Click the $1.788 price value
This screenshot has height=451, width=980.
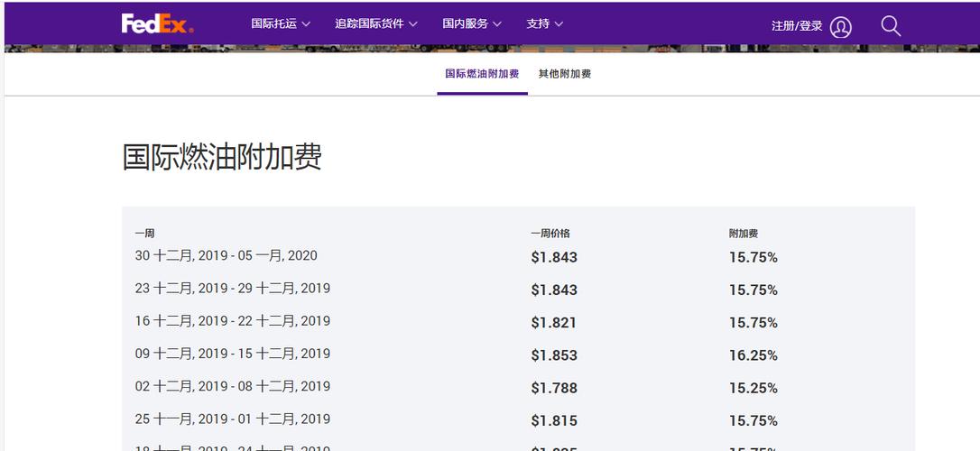[554, 388]
